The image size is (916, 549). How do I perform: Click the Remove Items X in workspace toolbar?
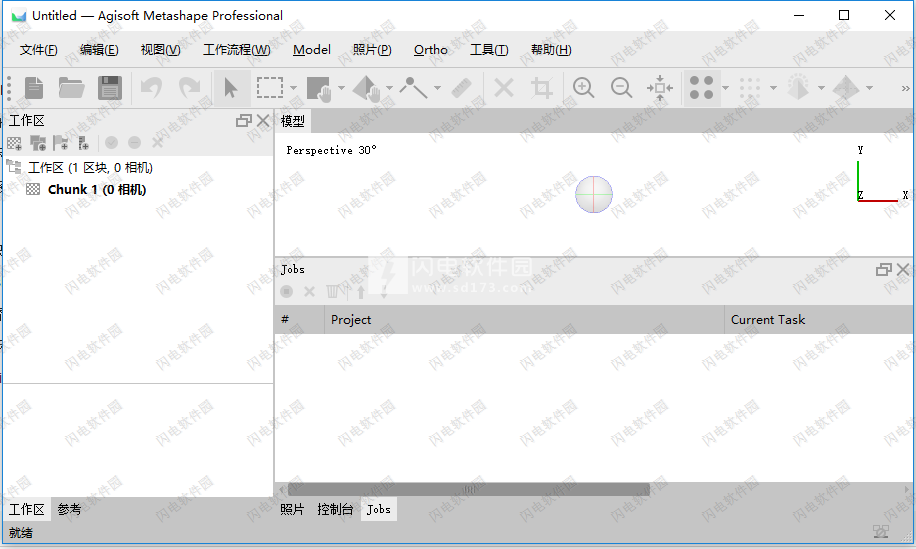[x=157, y=143]
